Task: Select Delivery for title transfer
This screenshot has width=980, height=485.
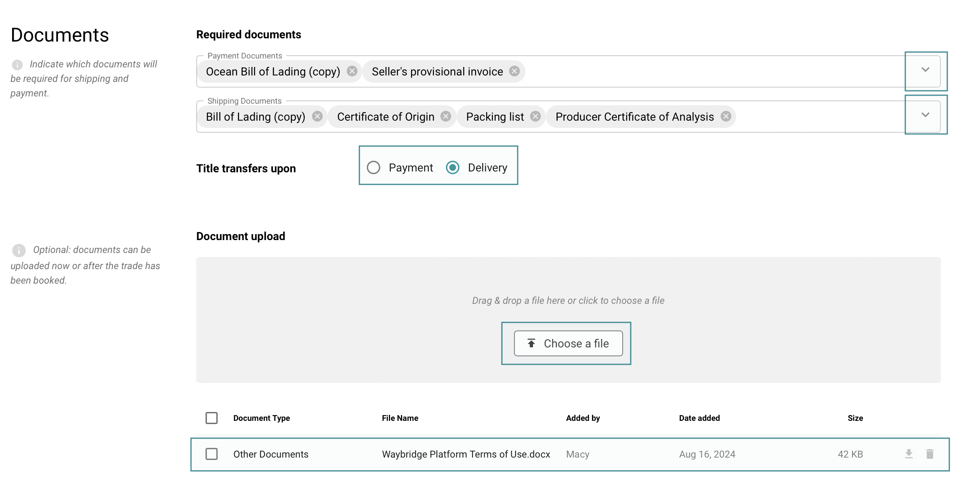Action: click(453, 167)
